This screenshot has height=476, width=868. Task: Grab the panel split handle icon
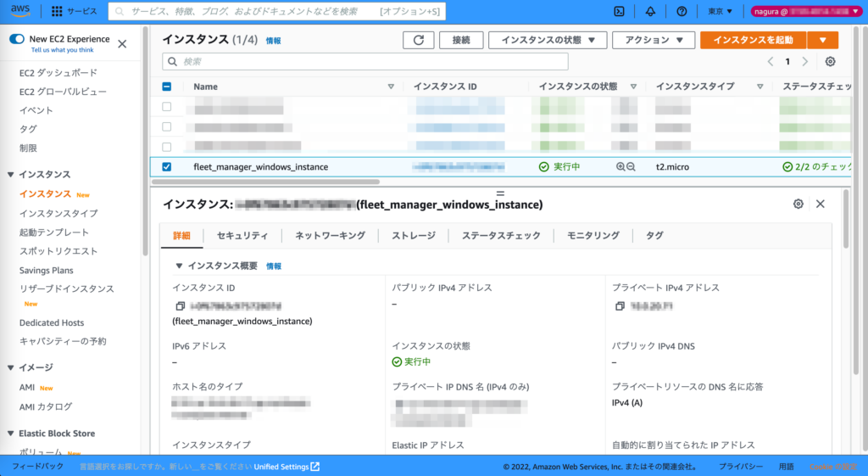coord(500,193)
